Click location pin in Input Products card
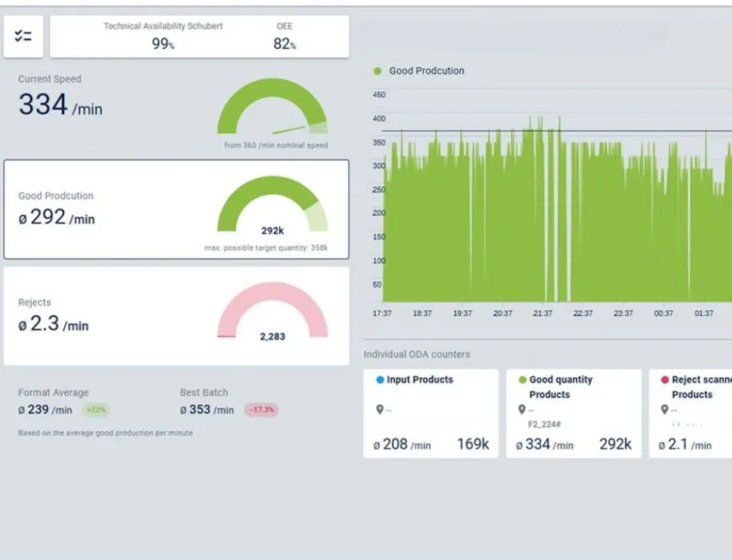Image resolution: width=732 pixels, height=560 pixels. (379, 410)
